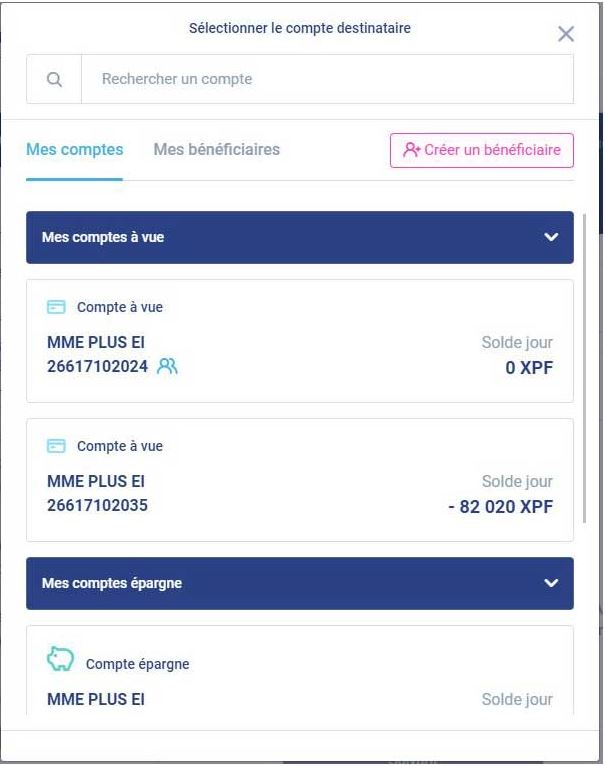Viewport: 605px width, 766px height.
Task: Select the Mes comptes tab
Action: pyautogui.click(x=74, y=149)
